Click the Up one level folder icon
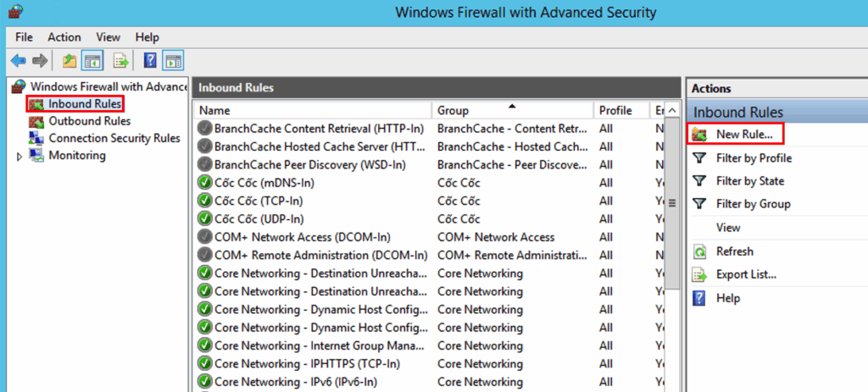The height and width of the screenshot is (392, 868). coord(69,60)
